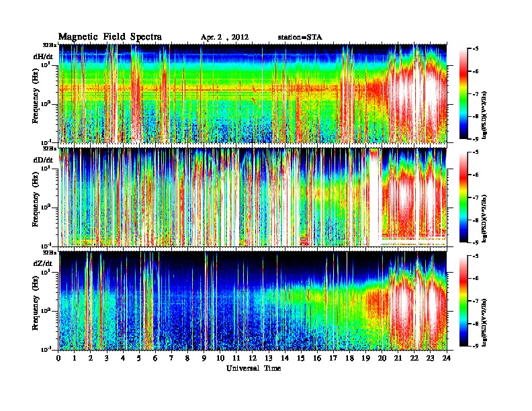Click hour "18" on the Universal Time axis
The image size is (532, 411).
pos(349,358)
